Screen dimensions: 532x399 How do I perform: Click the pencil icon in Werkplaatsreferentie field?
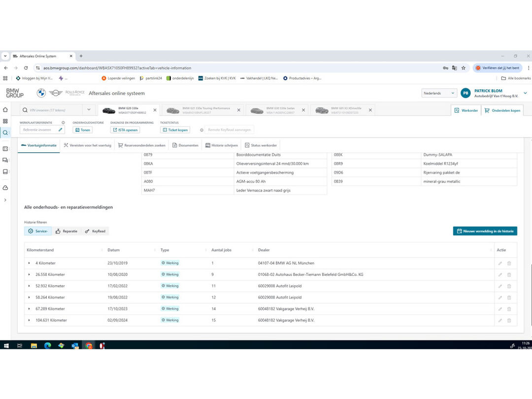click(x=60, y=130)
